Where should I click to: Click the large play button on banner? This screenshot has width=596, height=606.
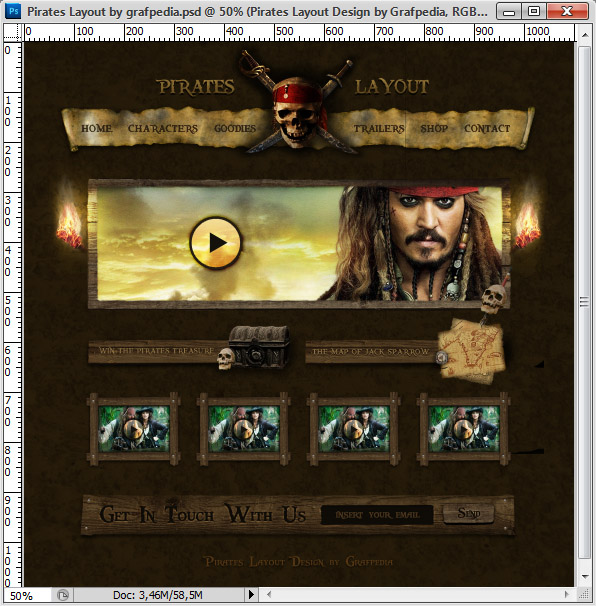pyautogui.click(x=215, y=243)
